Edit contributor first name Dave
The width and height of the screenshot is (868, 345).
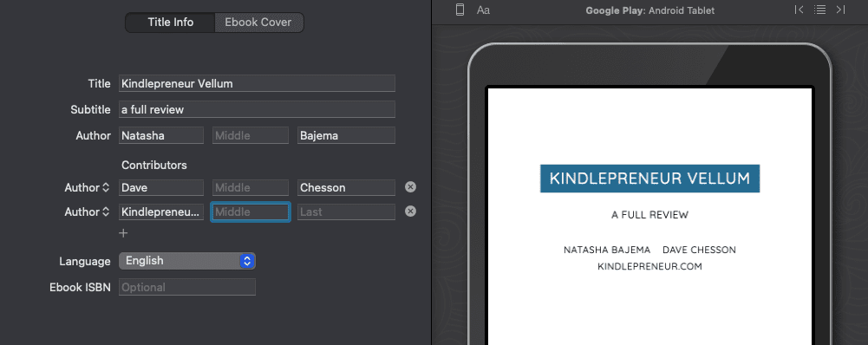tap(161, 188)
